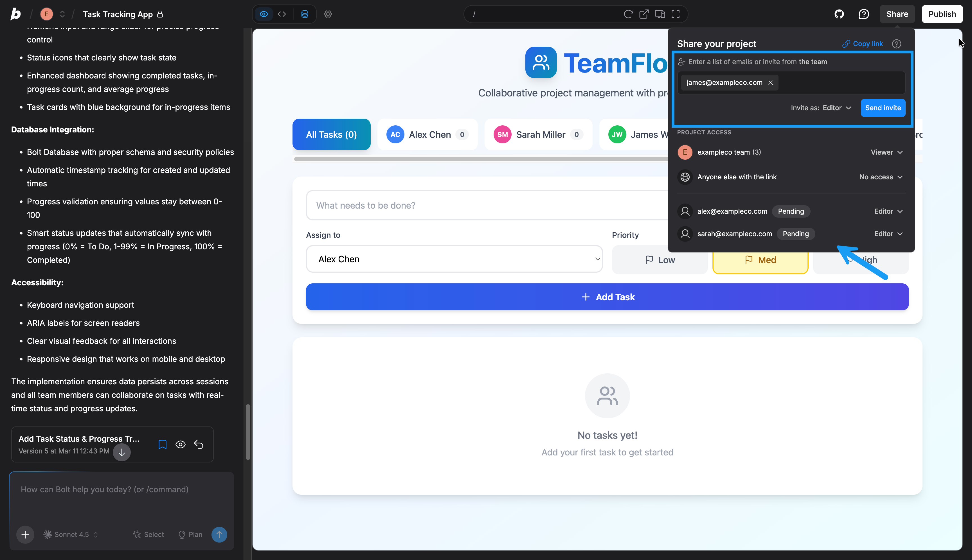Toggle fullscreen preview mode
The image size is (972, 560).
click(x=675, y=14)
